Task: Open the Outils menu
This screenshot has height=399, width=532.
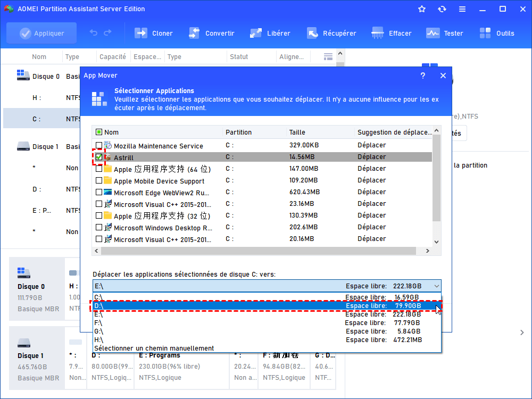Action: pyautogui.click(x=497, y=33)
